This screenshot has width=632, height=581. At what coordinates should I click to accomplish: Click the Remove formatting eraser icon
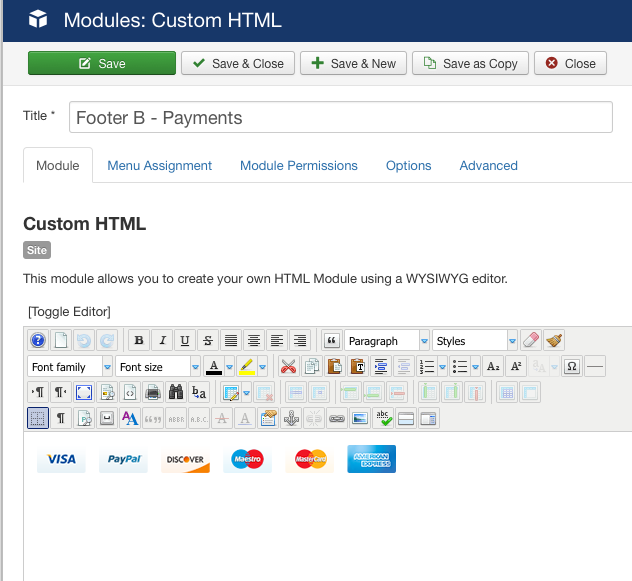click(531, 341)
